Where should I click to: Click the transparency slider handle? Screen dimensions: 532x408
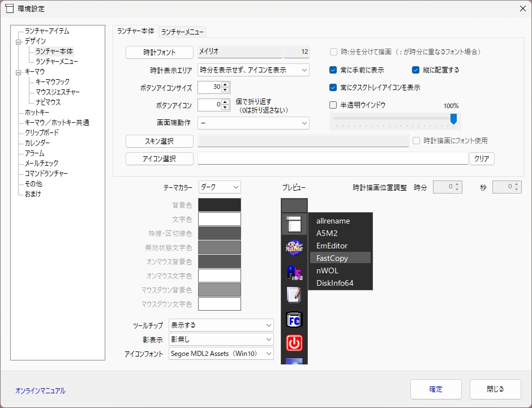coord(453,119)
